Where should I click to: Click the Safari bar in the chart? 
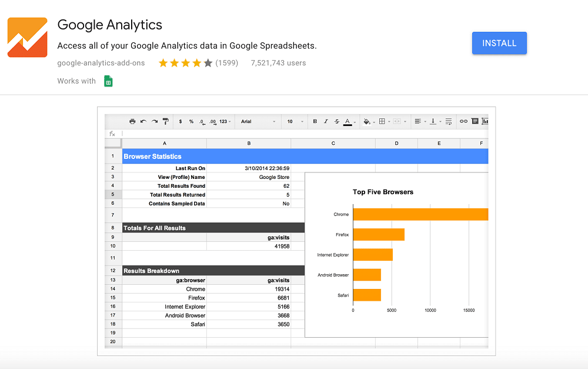click(367, 295)
